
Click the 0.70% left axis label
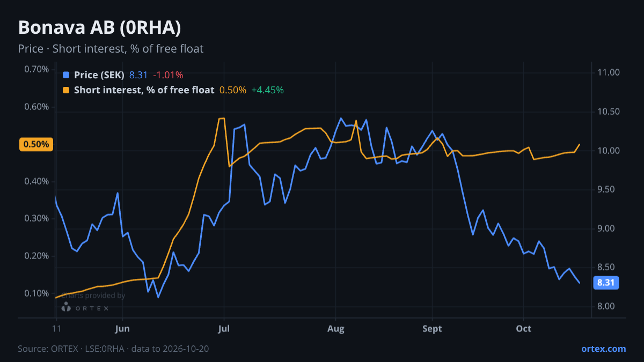[x=37, y=69]
